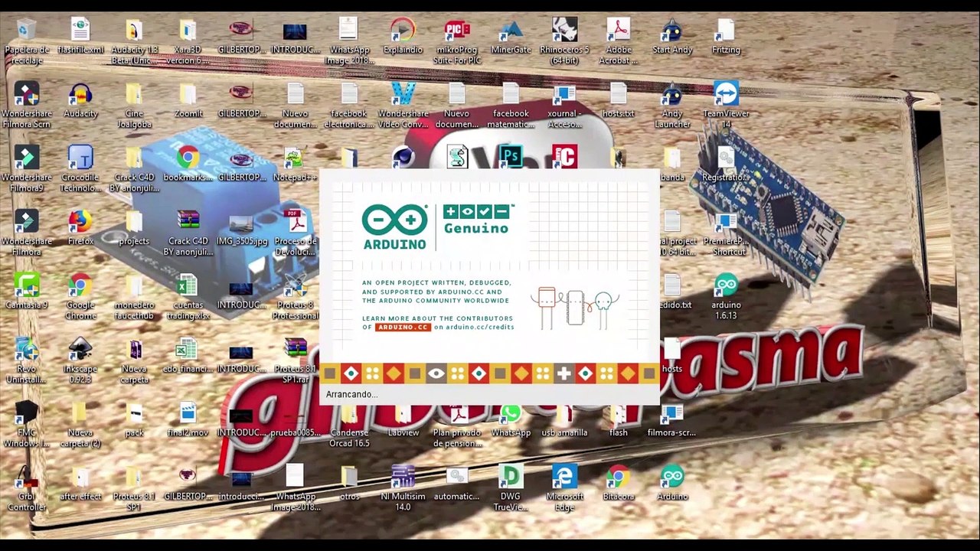Launch Microsoft Edge
The image size is (980, 551).
pos(564,488)
